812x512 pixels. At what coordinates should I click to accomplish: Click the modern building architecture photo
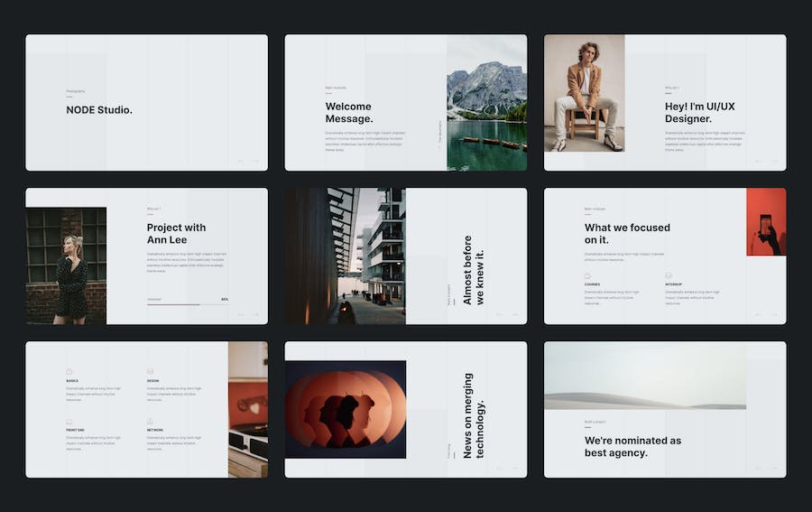(x=346, y=256)
